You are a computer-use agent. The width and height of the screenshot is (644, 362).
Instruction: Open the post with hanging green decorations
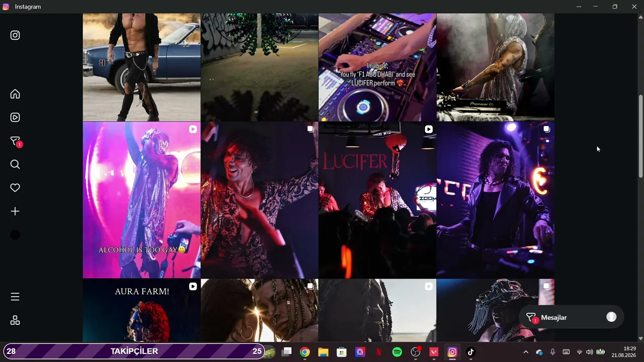(259, 67)
